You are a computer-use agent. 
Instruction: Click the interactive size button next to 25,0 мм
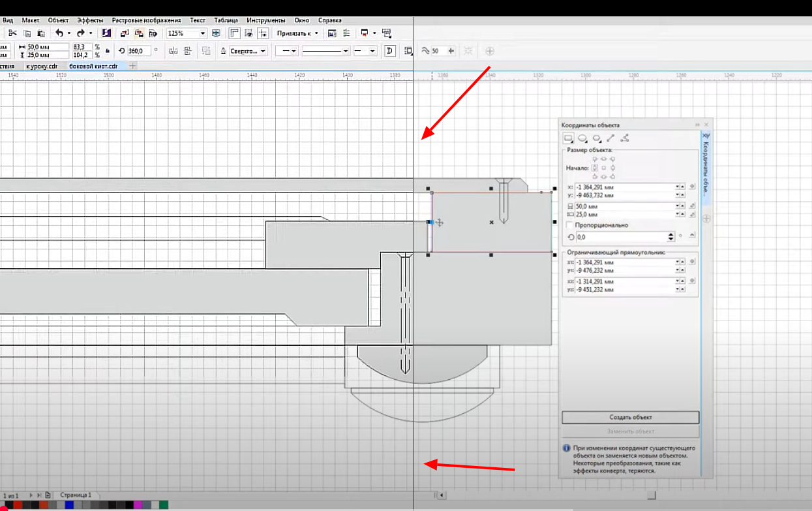click(x=692, y=214)
